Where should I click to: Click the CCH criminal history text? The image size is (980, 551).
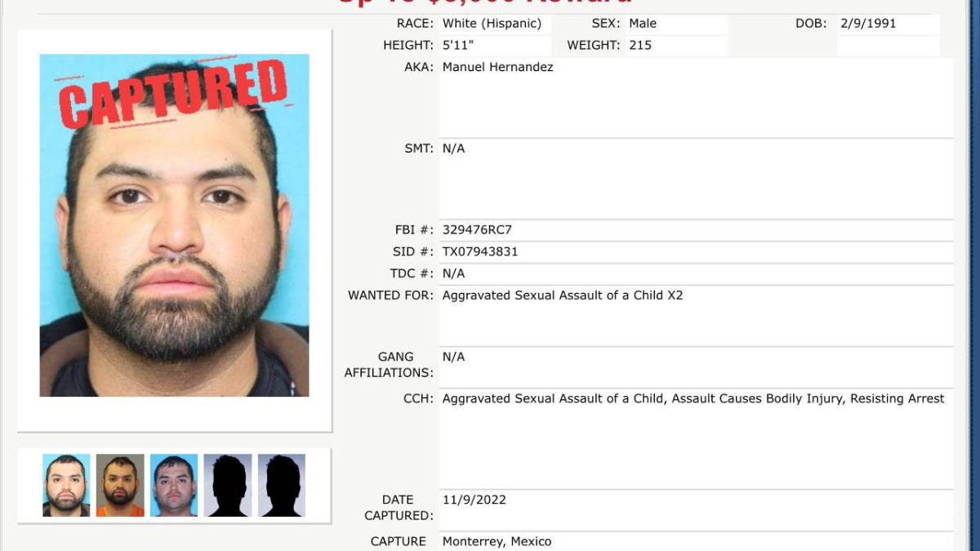(693, 399)
